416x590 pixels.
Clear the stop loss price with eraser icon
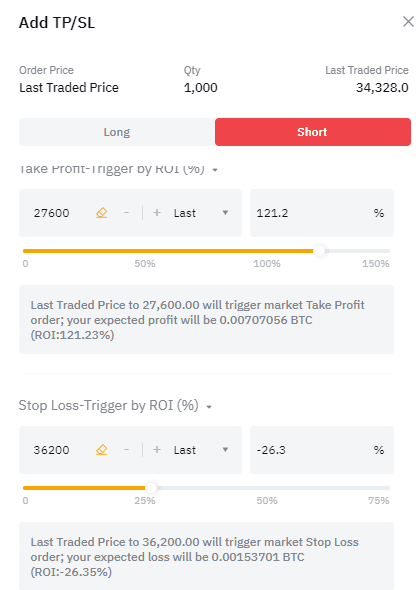coord(102,450)
